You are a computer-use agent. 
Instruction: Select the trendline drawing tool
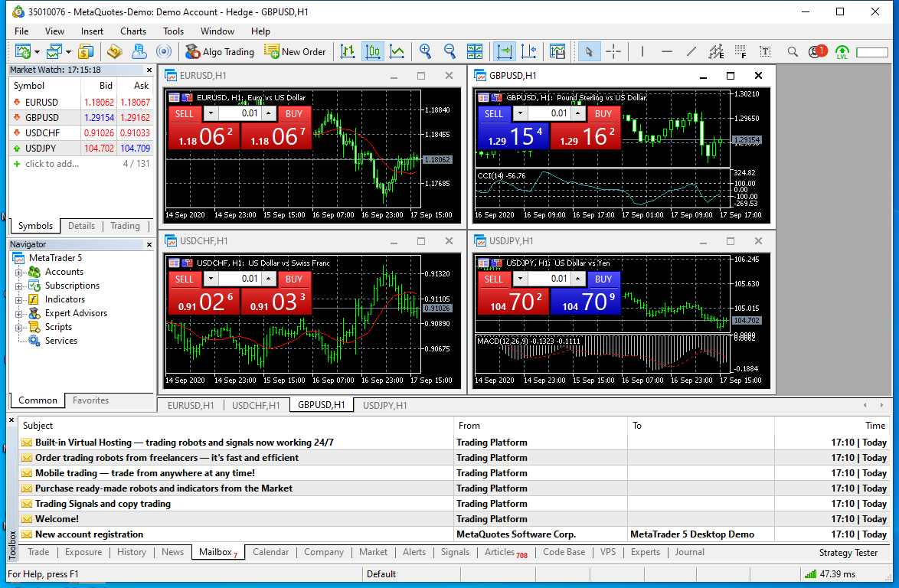691,51
